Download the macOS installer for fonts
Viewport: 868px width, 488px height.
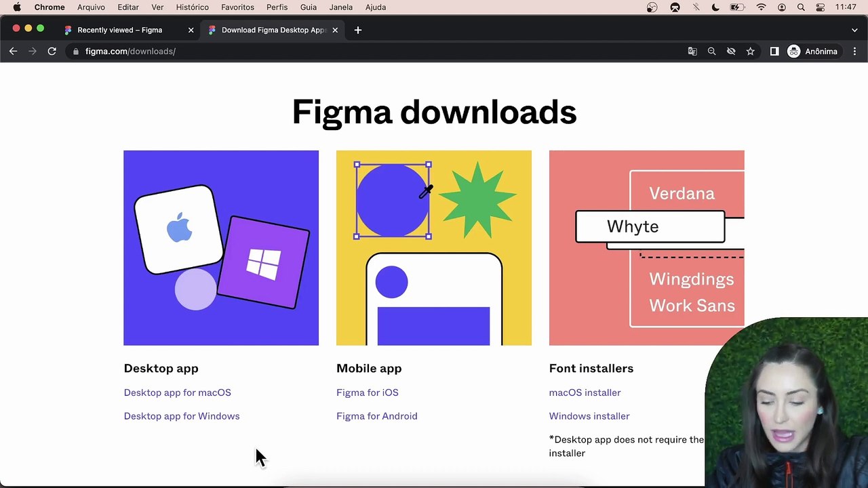click(585, 392)
